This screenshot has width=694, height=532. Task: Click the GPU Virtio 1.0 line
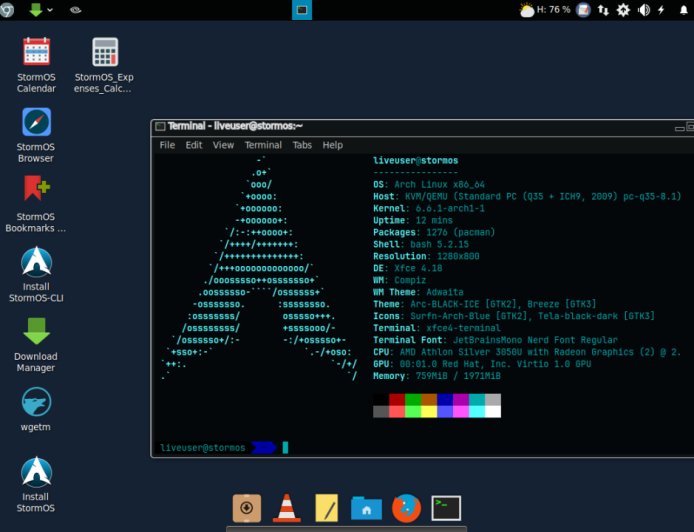coord(482,364)
